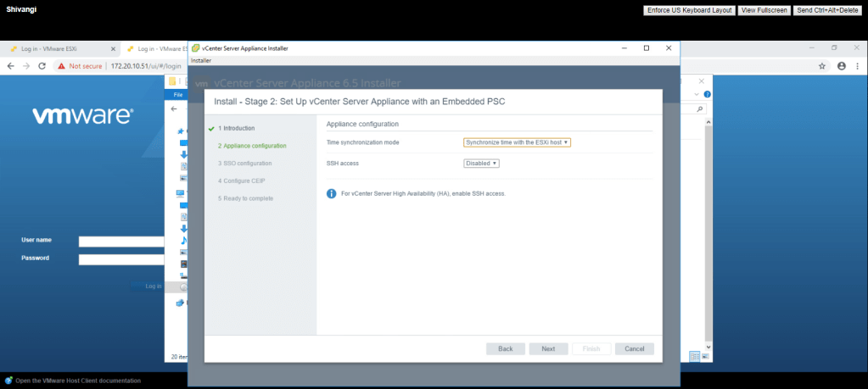Open the Installer menu

point(201,61)
